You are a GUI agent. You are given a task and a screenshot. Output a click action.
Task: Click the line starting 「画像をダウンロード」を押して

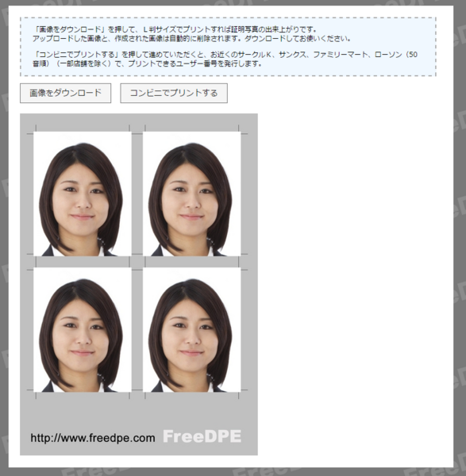click(175, 29)
